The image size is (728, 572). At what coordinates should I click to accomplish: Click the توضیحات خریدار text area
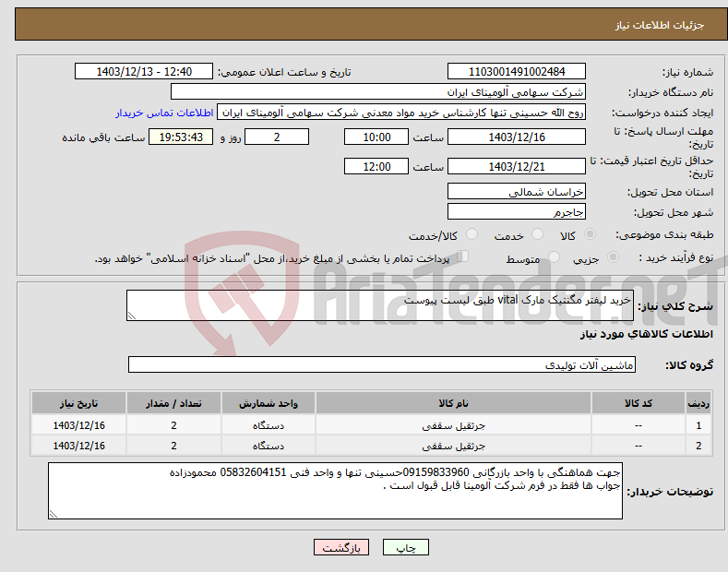tap(335, 491)
